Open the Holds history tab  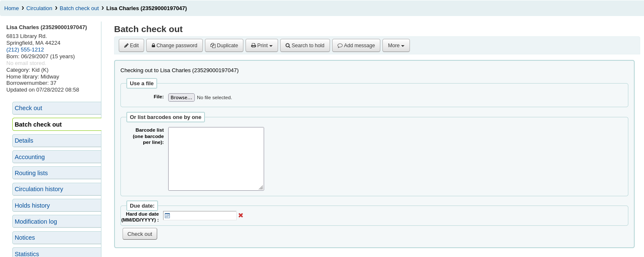click(x=57, y=206)
